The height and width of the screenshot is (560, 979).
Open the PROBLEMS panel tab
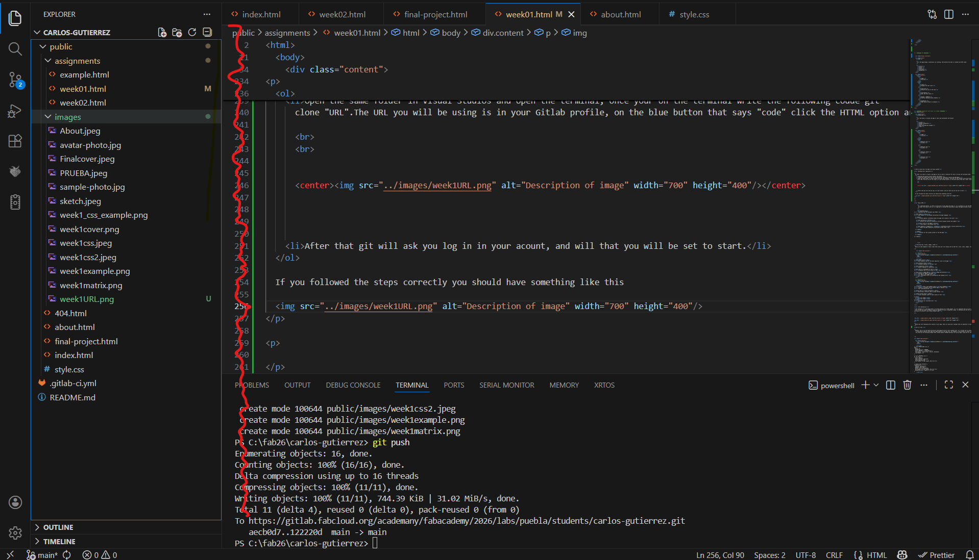click(252, 385)
